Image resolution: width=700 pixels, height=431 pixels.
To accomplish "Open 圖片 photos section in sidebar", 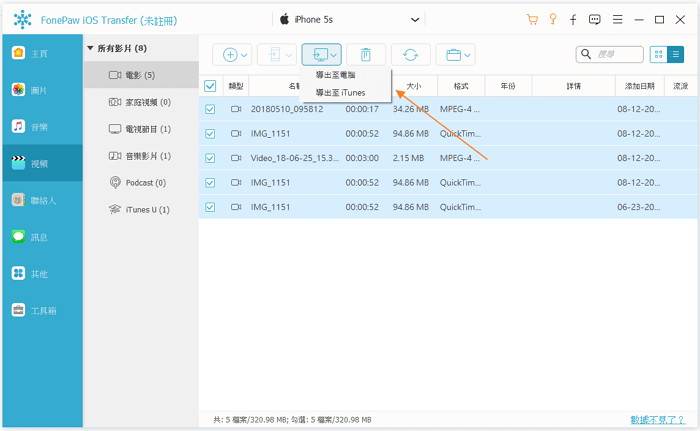I will (x=42, y=90).
